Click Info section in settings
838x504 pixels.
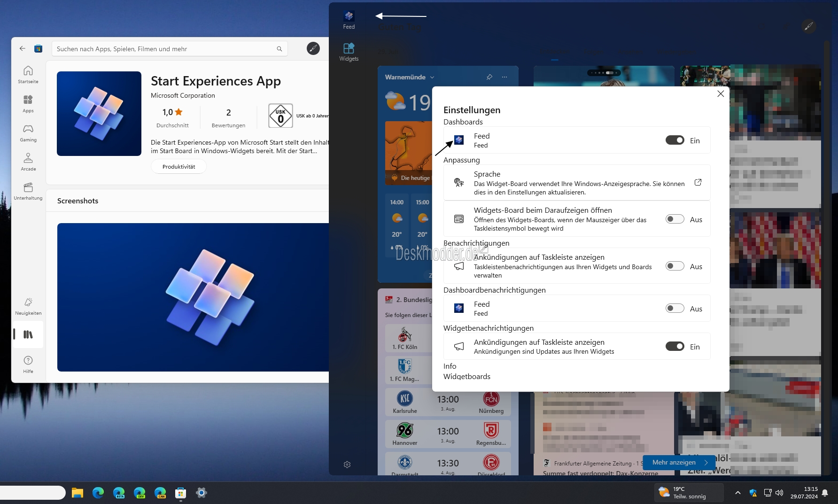pos(450,366)
